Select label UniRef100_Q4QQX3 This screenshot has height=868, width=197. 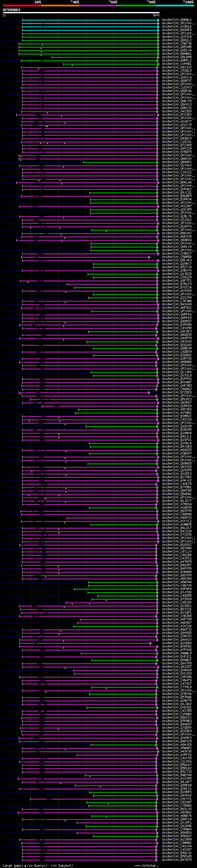pyautogui.click(x=177, y=138)
